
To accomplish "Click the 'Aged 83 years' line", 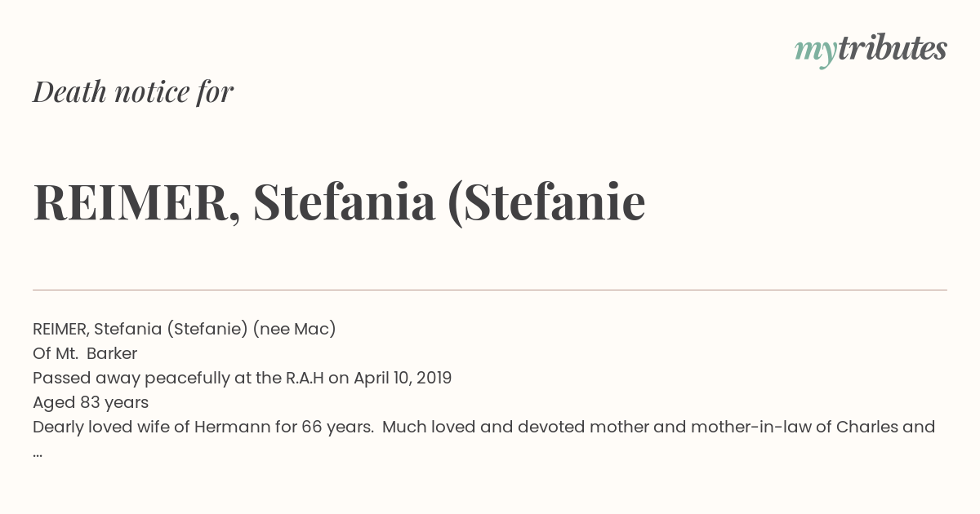I will point(91,402).
